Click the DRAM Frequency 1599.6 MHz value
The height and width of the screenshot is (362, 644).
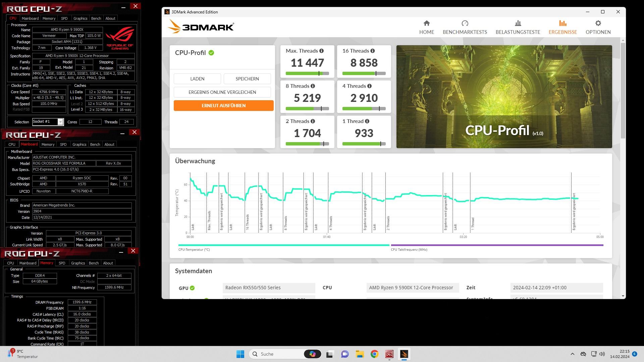coord(82,302)
